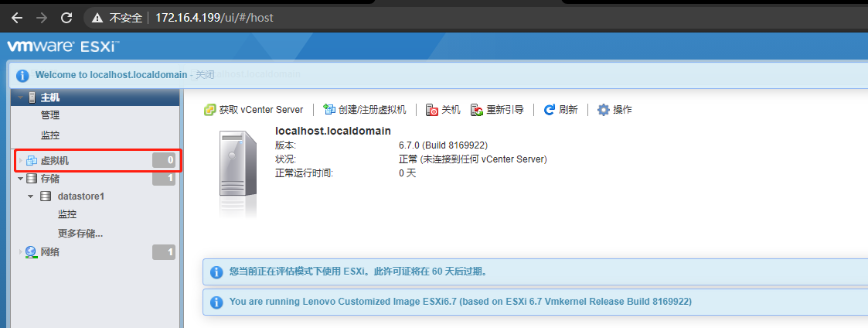The height and width of the screenshot is (328, 868).
Task: Click the storage icon beside 存储
Action: (x=32, y=179)
